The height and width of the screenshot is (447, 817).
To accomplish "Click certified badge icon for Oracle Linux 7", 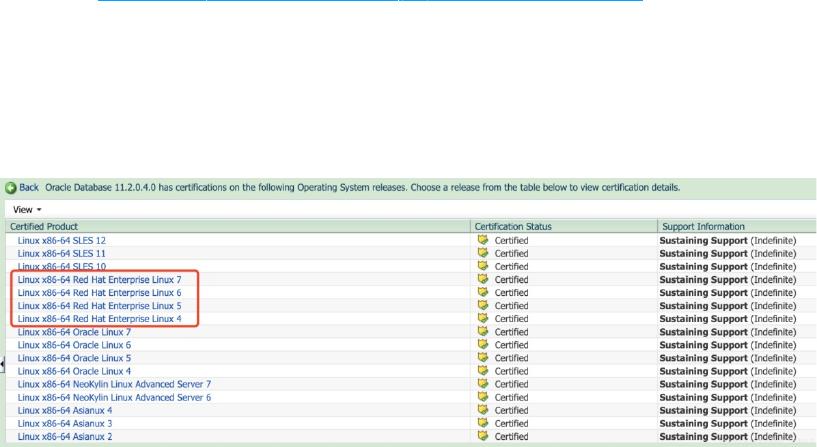I will pos(483,331).
